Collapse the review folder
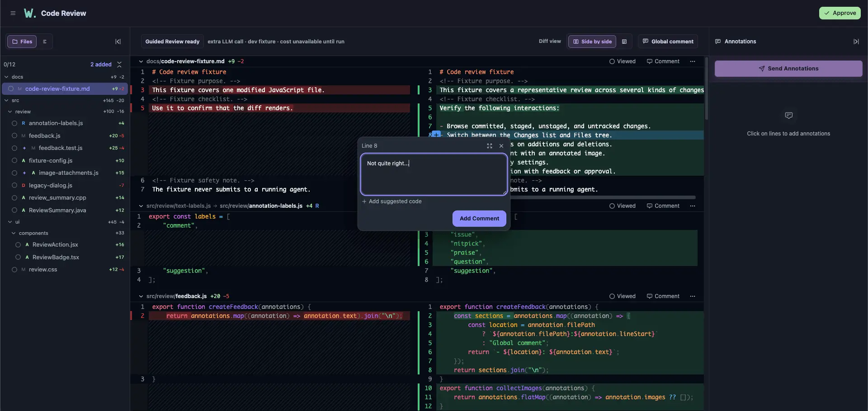 (10, 112)
